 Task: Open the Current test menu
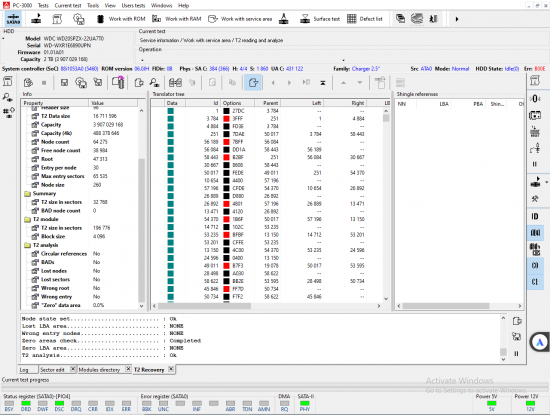(x=68, y=5)
